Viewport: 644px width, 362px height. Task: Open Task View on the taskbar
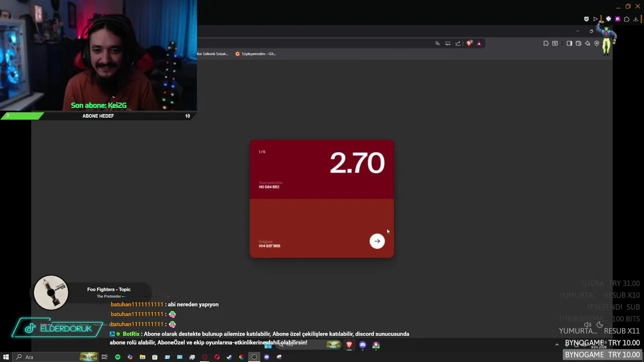coord(105,357)
